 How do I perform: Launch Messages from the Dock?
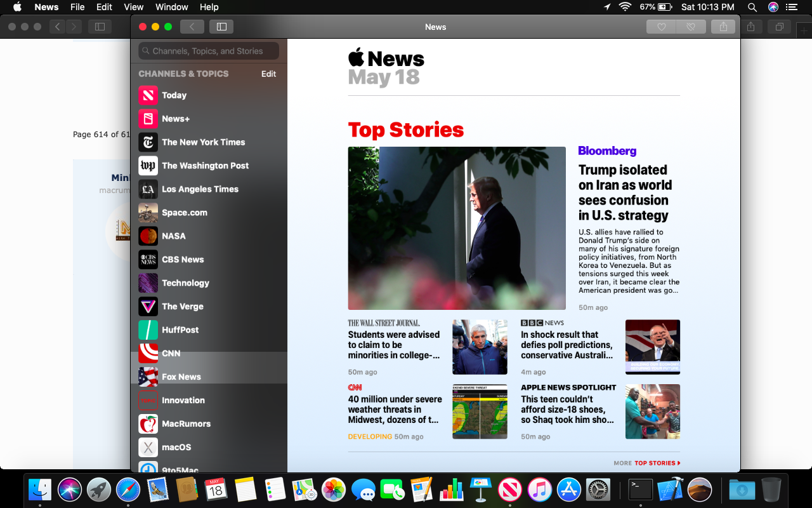tap(363, 490)
